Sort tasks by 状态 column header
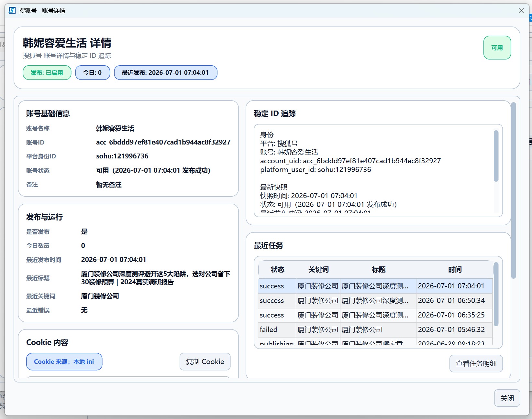Screen dimensions: 532x419 [277, 270]
